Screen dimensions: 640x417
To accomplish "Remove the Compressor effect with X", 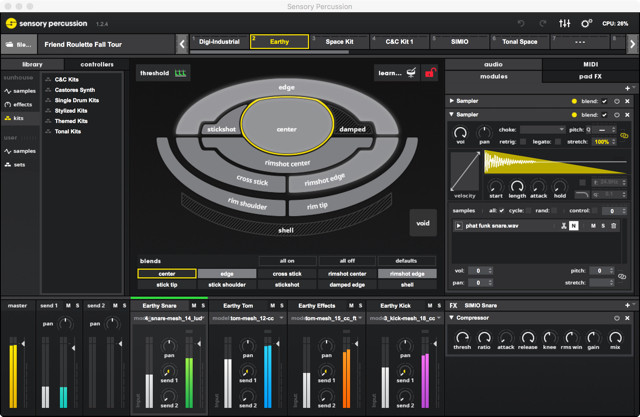I will click(x=627, y=318).
